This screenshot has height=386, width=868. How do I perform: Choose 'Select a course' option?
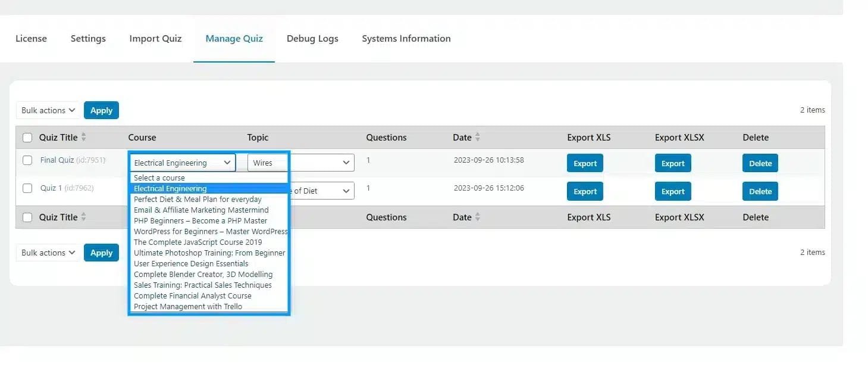[x=209, y=178]
